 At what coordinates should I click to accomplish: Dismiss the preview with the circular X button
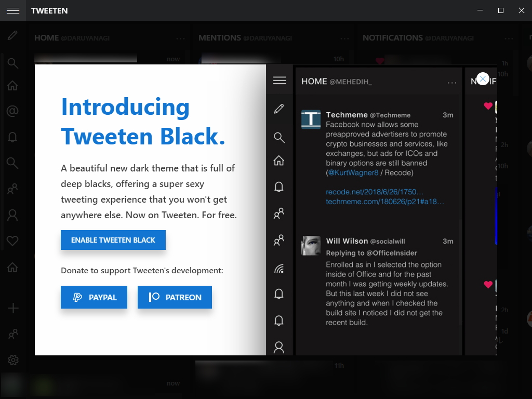point(483,78)
